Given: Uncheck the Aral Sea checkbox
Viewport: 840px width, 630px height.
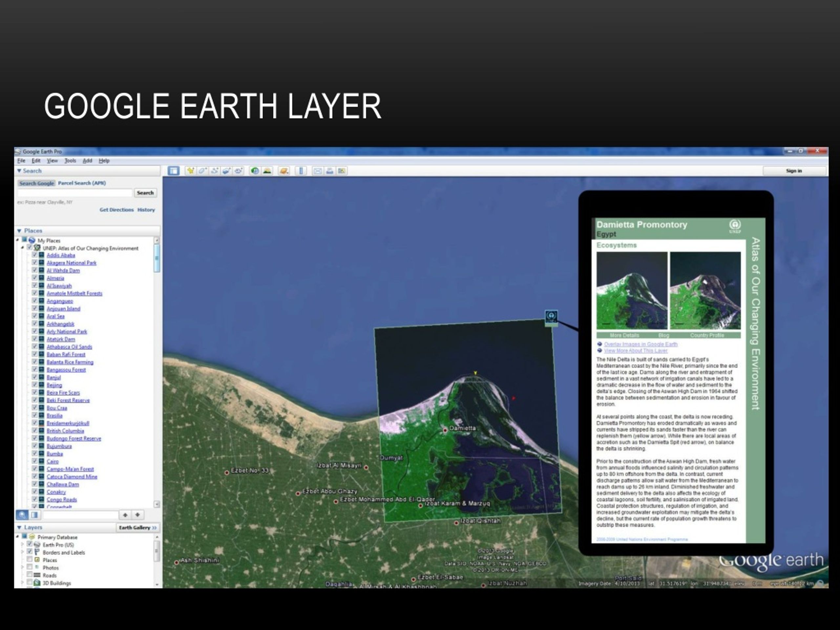Looking at the screenshot, I should point(34,316).
